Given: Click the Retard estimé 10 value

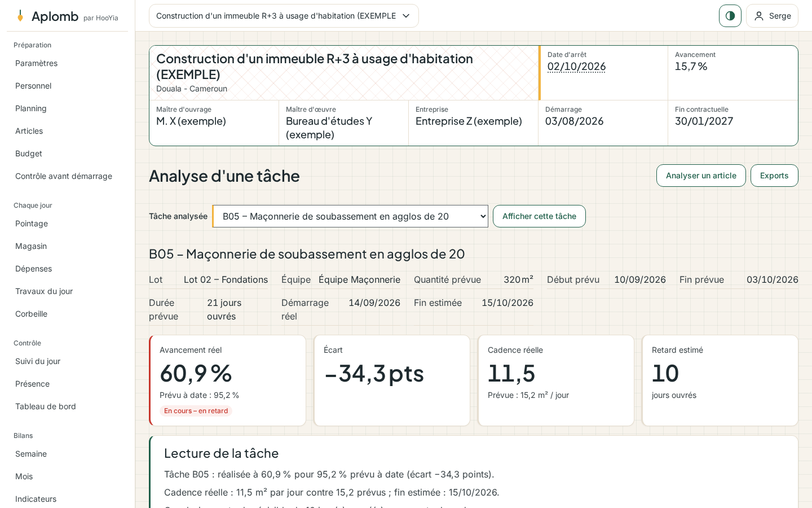Looking at the screenshot, I should point(665,373).
